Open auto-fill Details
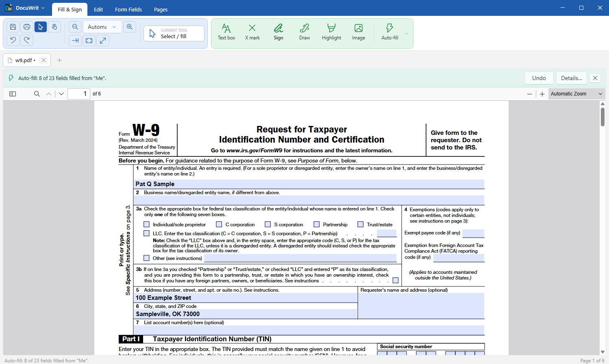 tap(572, 78)
